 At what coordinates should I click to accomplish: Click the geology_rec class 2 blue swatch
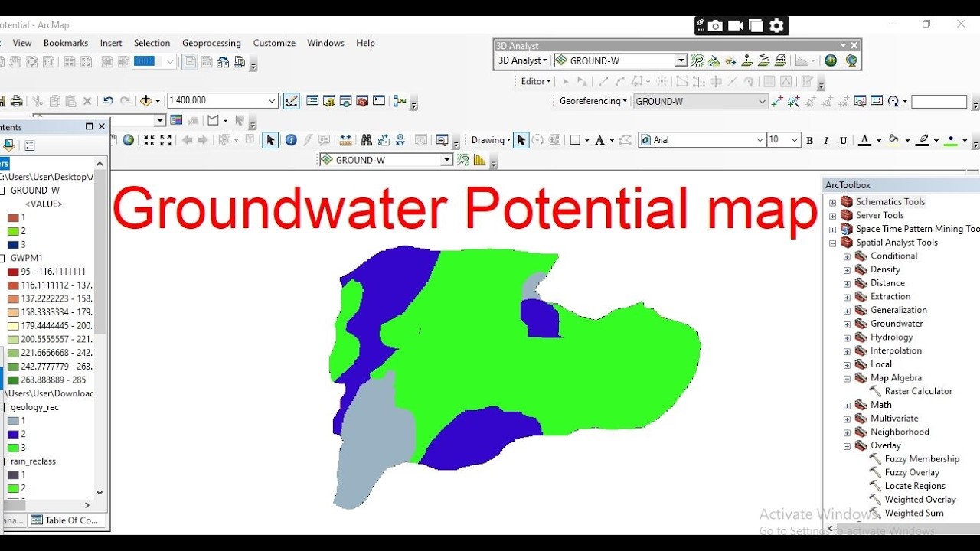13,435
